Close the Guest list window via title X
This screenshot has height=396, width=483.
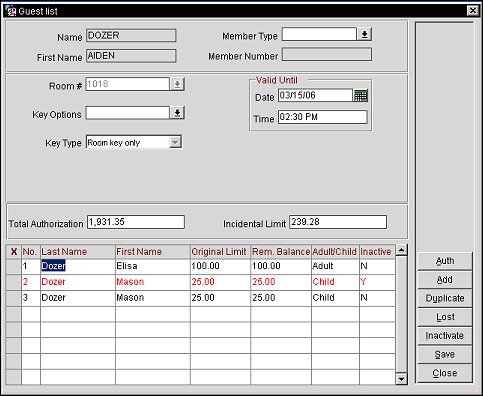(x=473, y=11)
